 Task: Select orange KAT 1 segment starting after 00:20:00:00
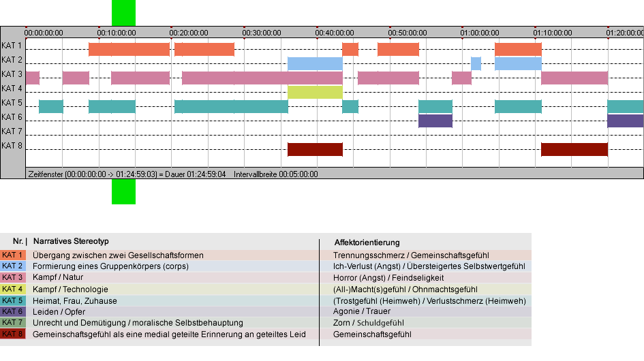click(204, 49)
